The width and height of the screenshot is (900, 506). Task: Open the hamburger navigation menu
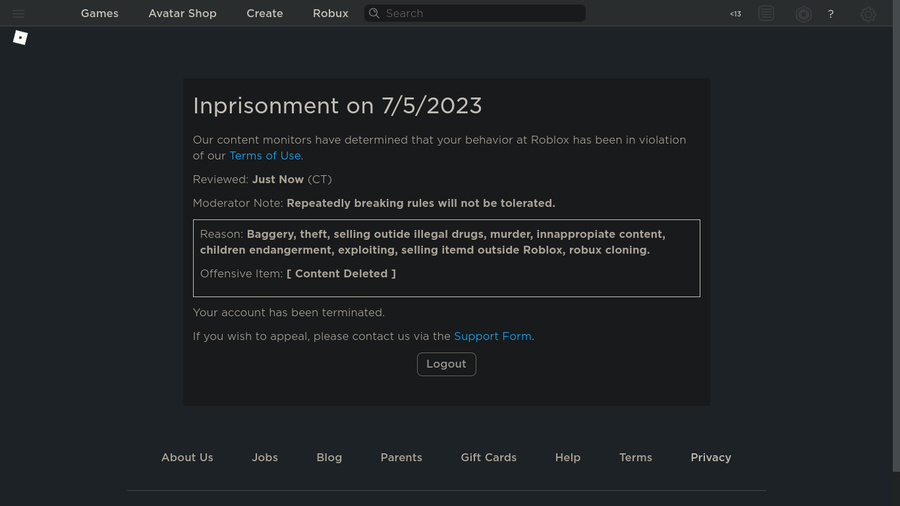tap(18, 14)
